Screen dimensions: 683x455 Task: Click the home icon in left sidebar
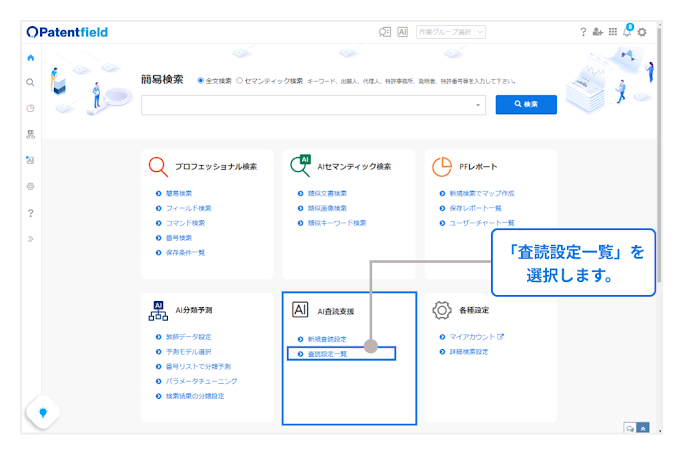coord(31,57)
